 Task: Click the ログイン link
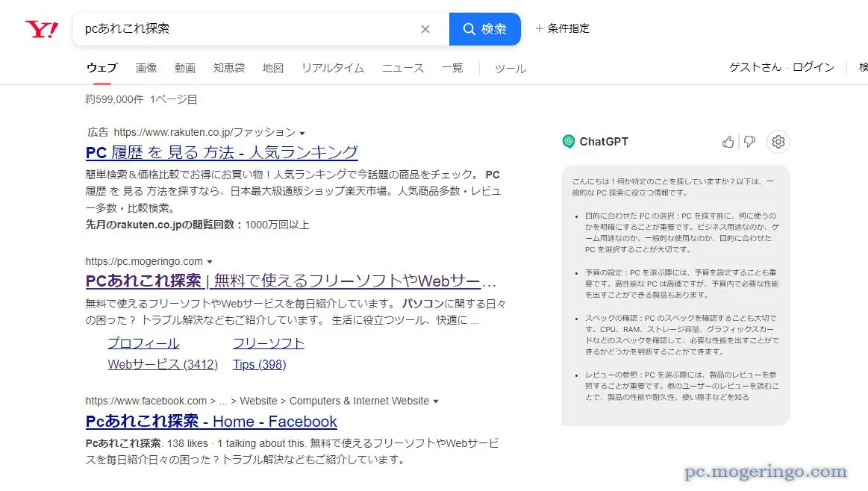[814, 67]
